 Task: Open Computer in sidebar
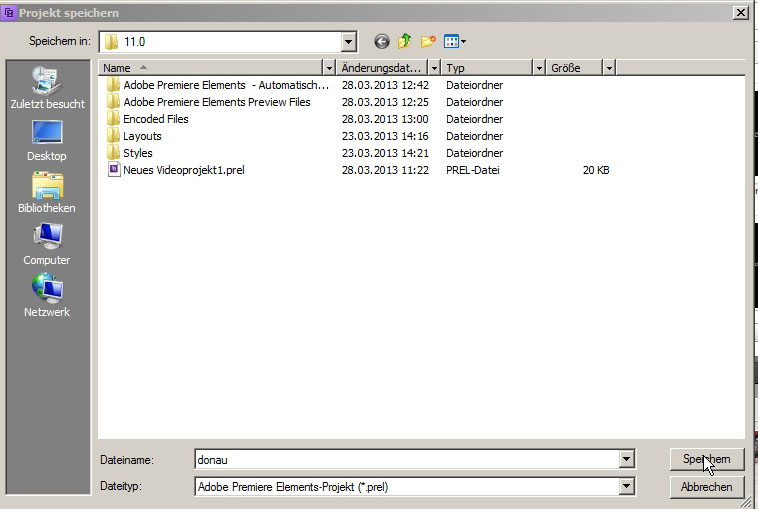point(47,244)
